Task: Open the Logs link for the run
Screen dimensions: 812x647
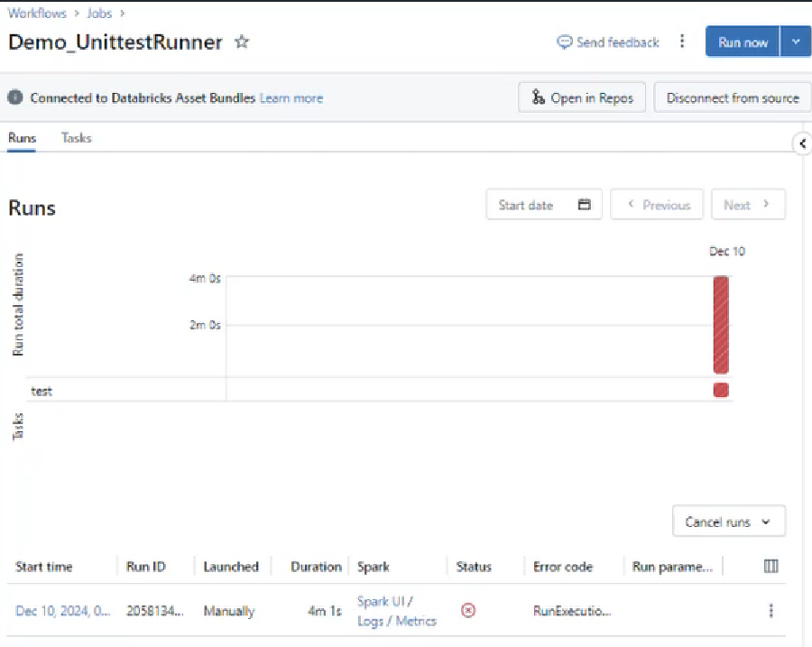Action: [370, 621]
